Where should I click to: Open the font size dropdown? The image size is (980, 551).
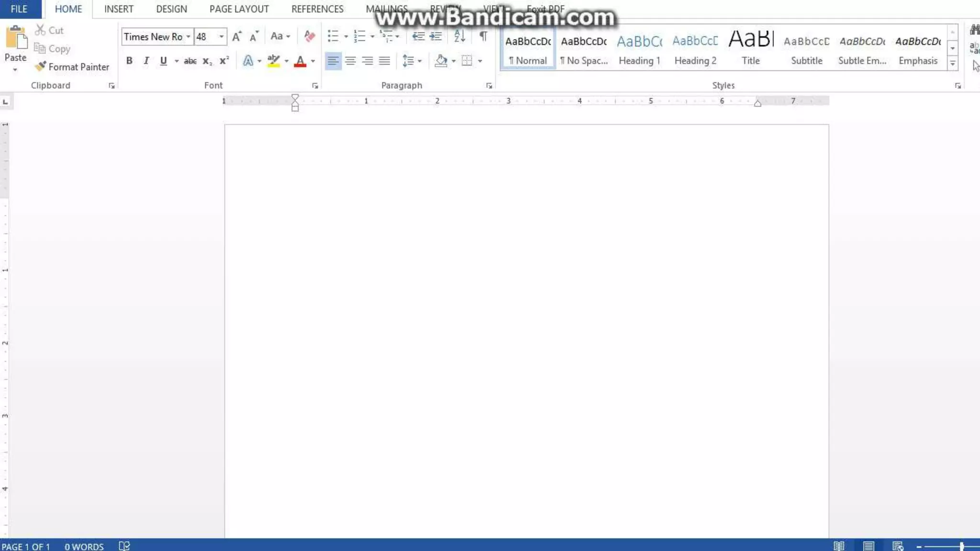(x=221, y=36)
